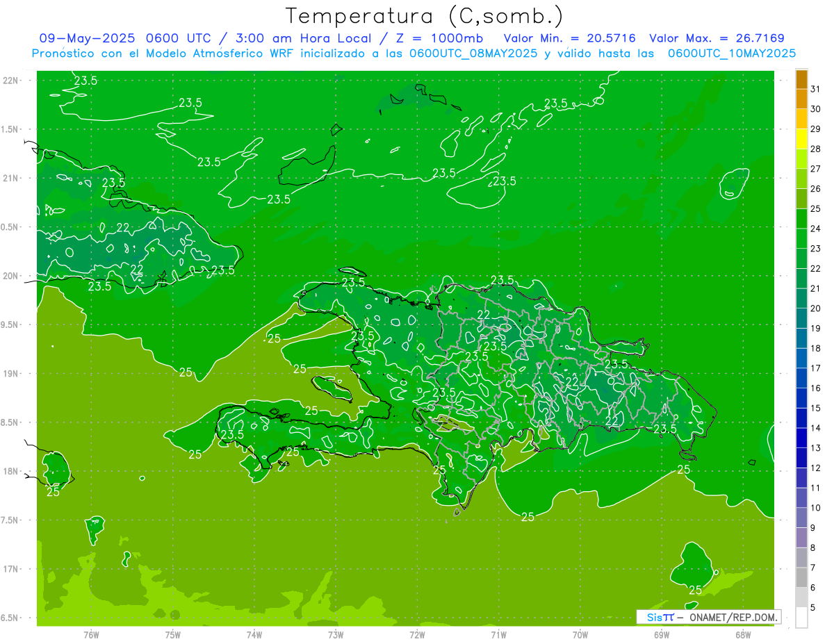Select the valid-until time "0600UTC_10MAY2025"

732,53
